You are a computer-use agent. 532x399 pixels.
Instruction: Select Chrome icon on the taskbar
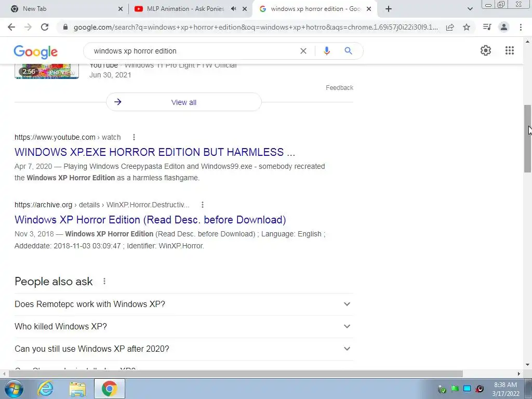click(x=109, y=389)
